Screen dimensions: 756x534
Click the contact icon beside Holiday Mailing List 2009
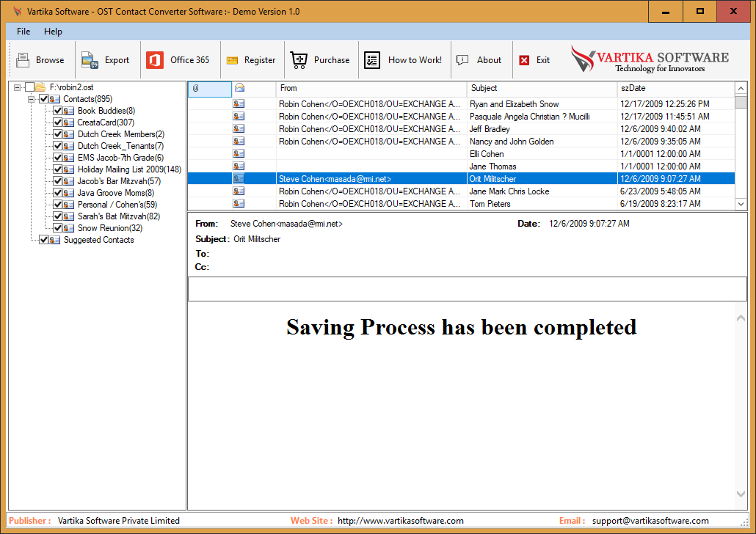tap(68, 169)
